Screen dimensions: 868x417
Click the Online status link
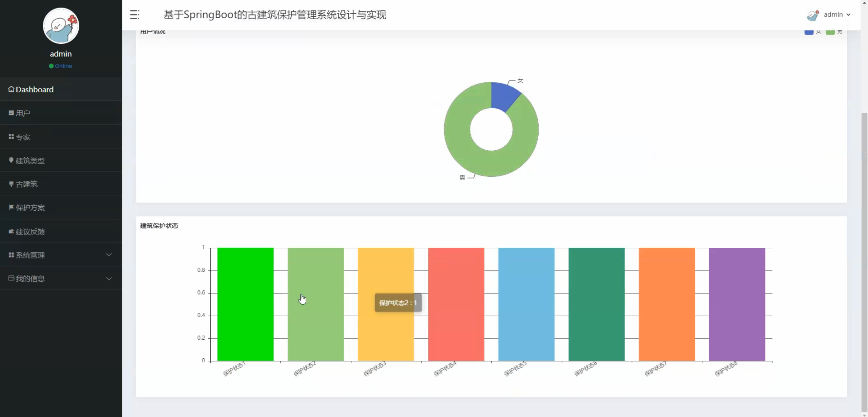(63, 66)
